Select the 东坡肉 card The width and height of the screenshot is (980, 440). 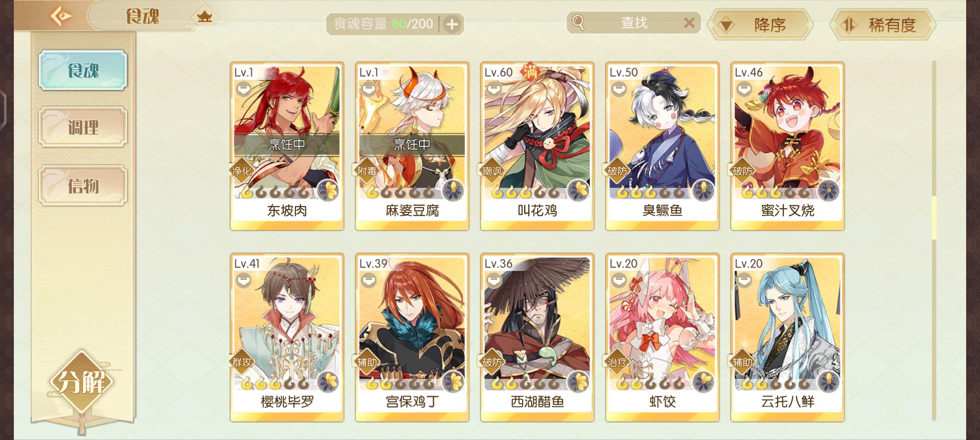click(x=287, y=146)
